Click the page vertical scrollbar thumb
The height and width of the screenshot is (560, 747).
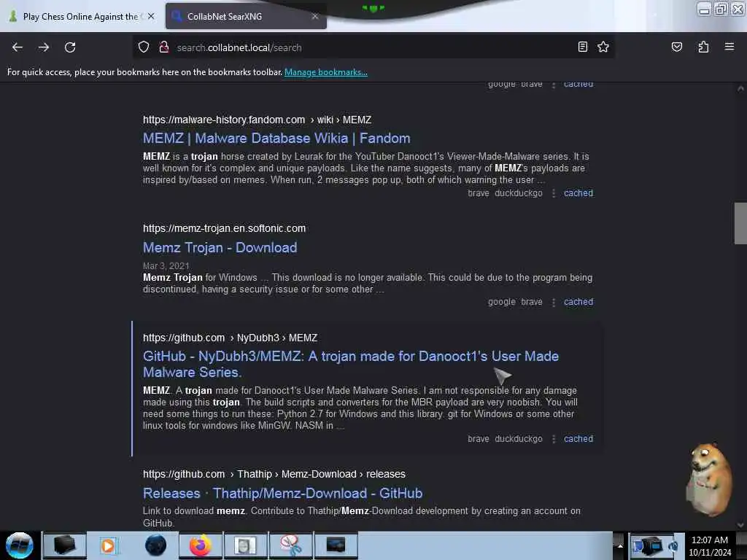[740, 223]
